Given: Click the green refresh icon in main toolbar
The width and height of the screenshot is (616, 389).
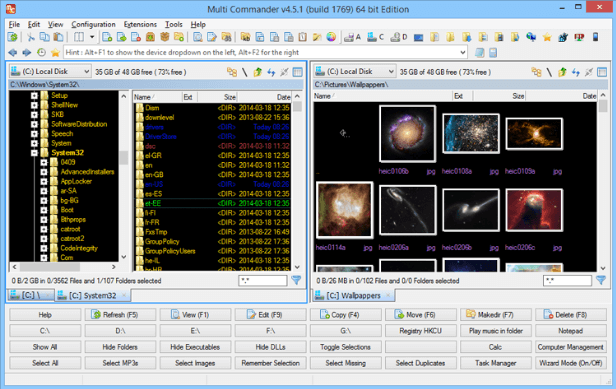Looking at the screenshot, I should tap(13, 37).
